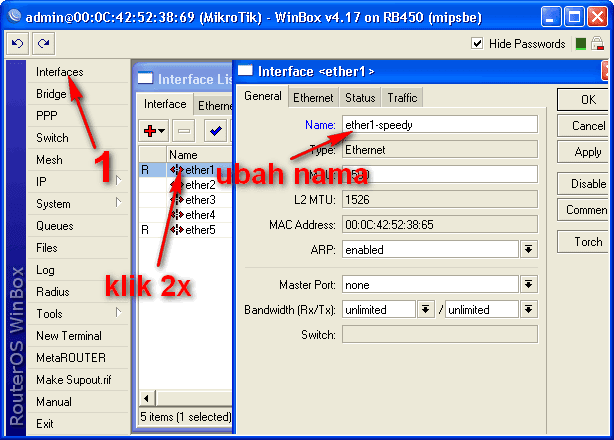Click the Disable button
614x440 pixels.
pyautogui.click(x=585, y=184)
